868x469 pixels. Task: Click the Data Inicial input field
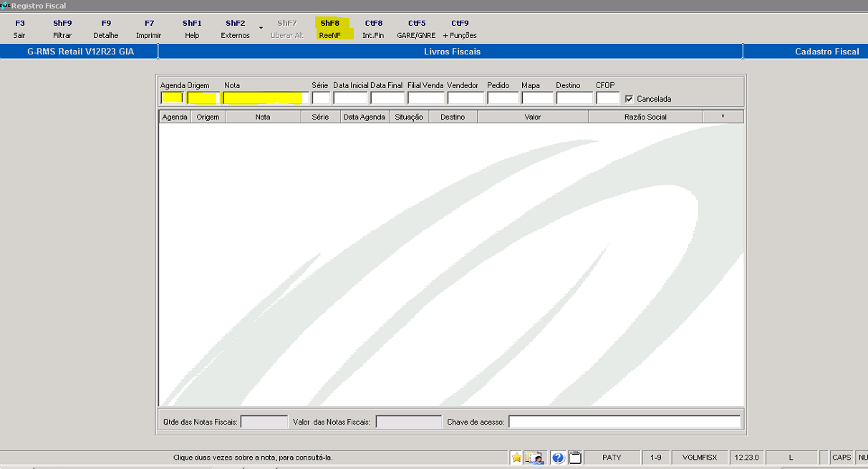point(350,98)
